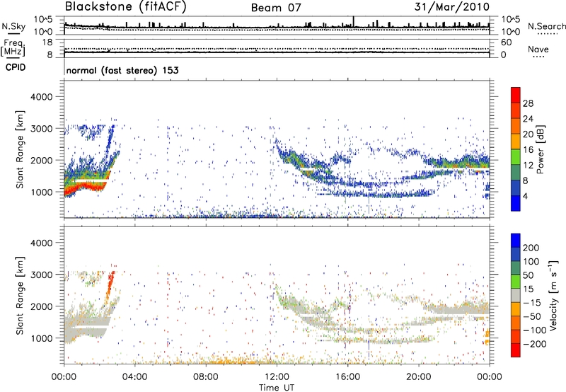Screen dimensions: 566x392
Task: Click the strong red echo band near 01:00 in the power plot
Action: (x=86, y=187)
